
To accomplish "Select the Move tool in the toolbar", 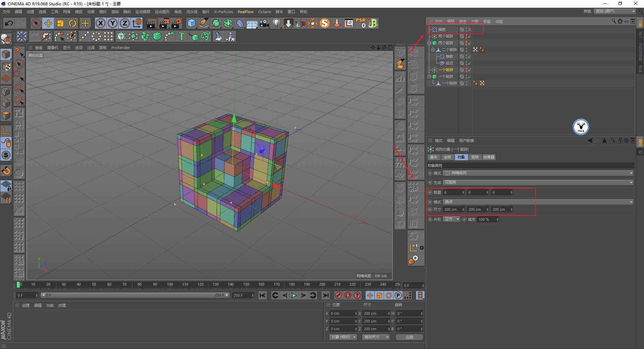I will click(x=48, y=23).
